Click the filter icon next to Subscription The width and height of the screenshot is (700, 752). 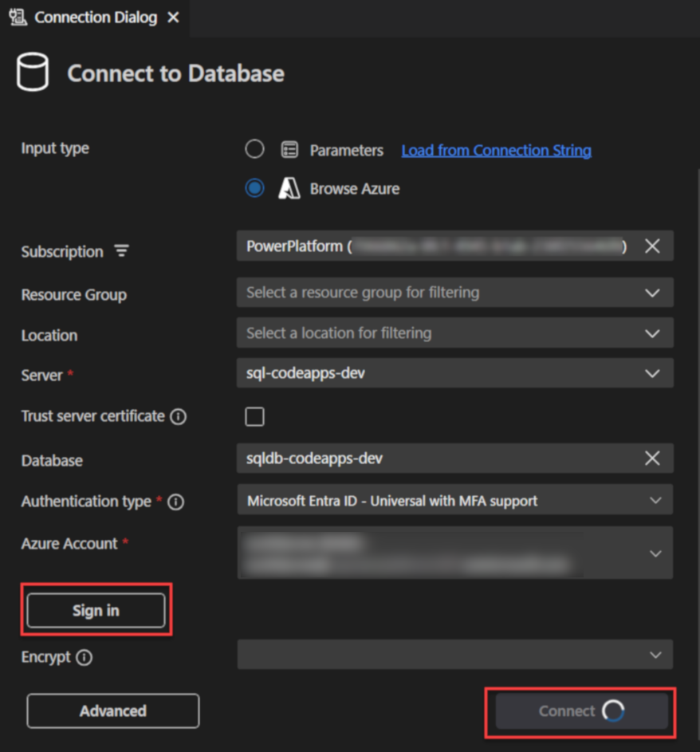pos(121,250)
